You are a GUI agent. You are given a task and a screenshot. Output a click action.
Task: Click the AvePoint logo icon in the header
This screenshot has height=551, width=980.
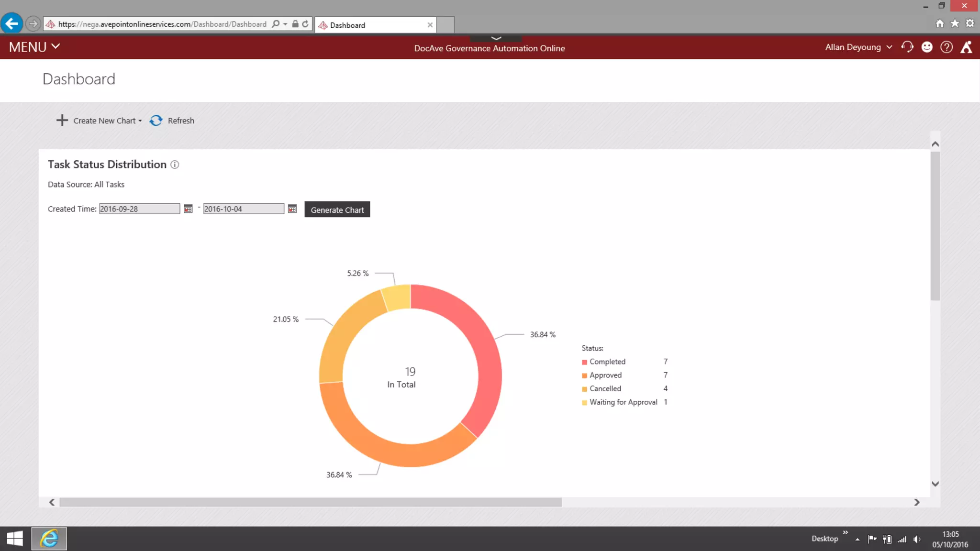(x=967, y=47)
